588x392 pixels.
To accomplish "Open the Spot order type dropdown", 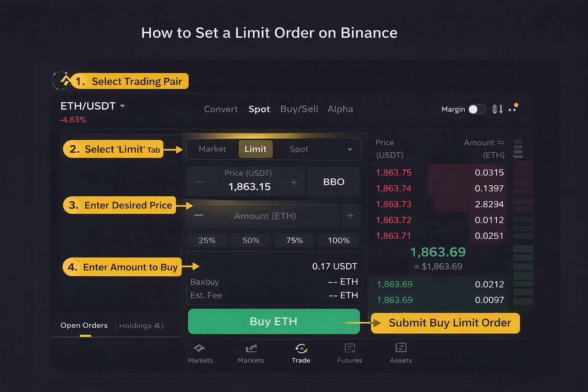I will [350, 149].
